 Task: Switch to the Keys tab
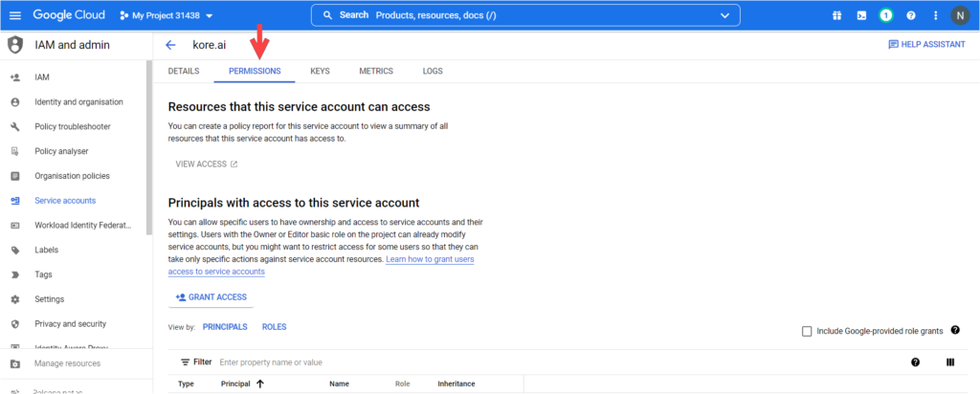[x=320, y=71]
